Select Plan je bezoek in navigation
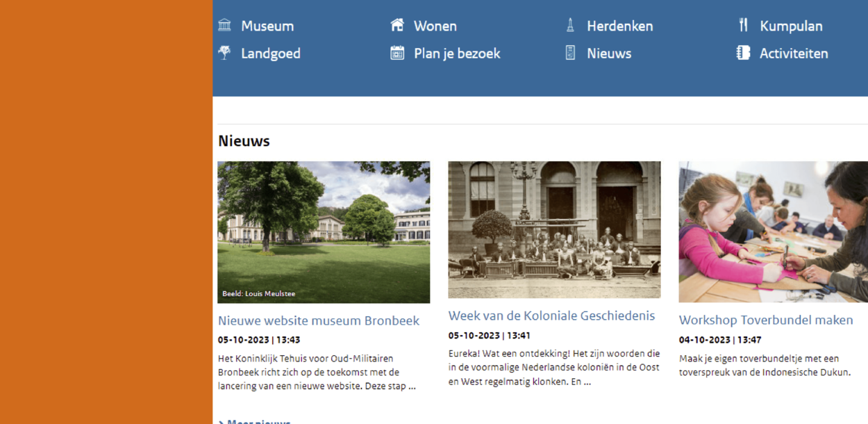Image resolution: width=868 pixels, height=424 pixels. [x=456, y=54]
